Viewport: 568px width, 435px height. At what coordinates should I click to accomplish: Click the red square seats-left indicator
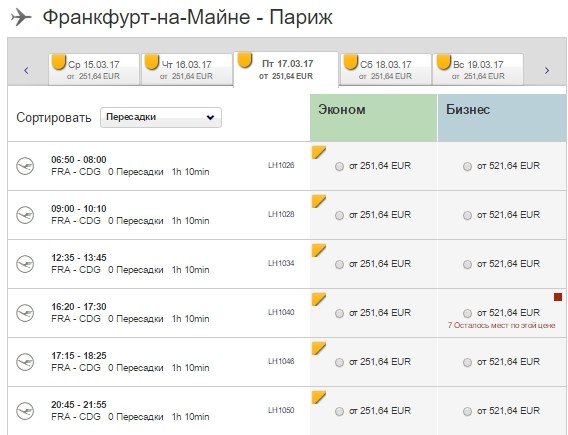pos(558,297)
